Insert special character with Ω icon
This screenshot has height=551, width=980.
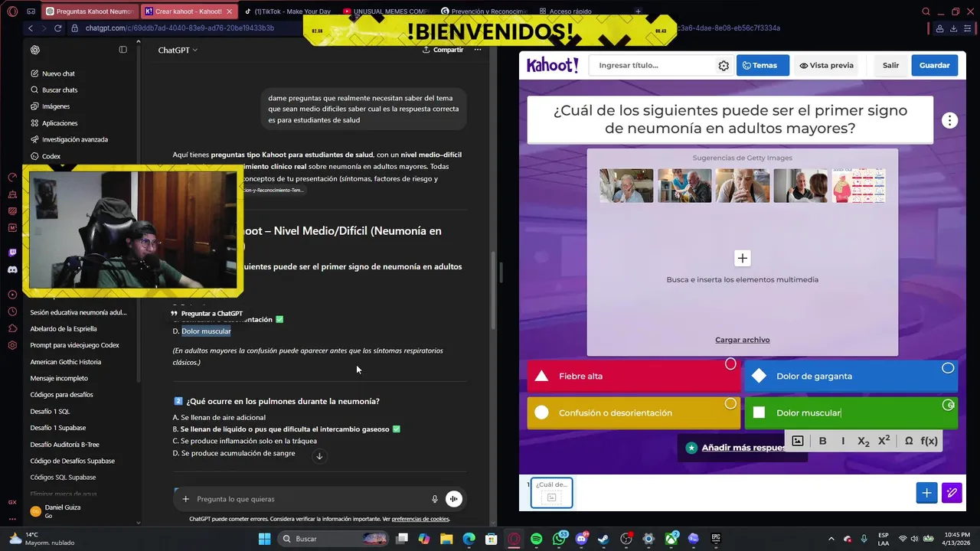tap(909, 441)
